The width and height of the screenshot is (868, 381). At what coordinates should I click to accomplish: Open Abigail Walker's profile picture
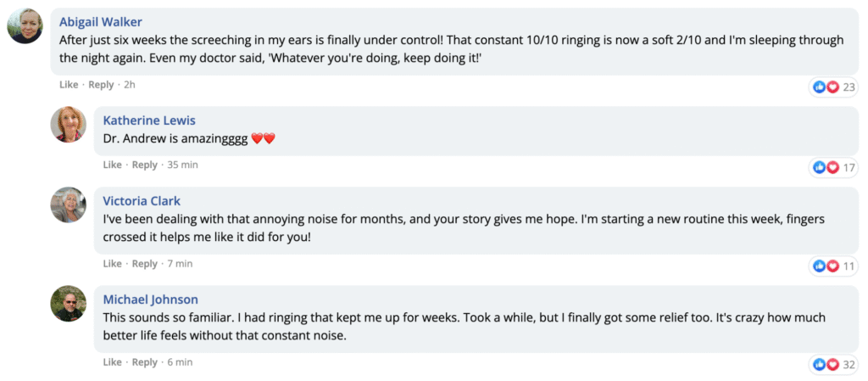25,26
